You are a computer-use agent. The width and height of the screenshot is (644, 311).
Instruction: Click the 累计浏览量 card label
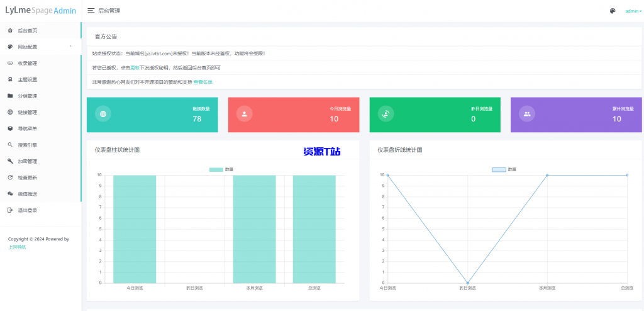pos(623,109)
